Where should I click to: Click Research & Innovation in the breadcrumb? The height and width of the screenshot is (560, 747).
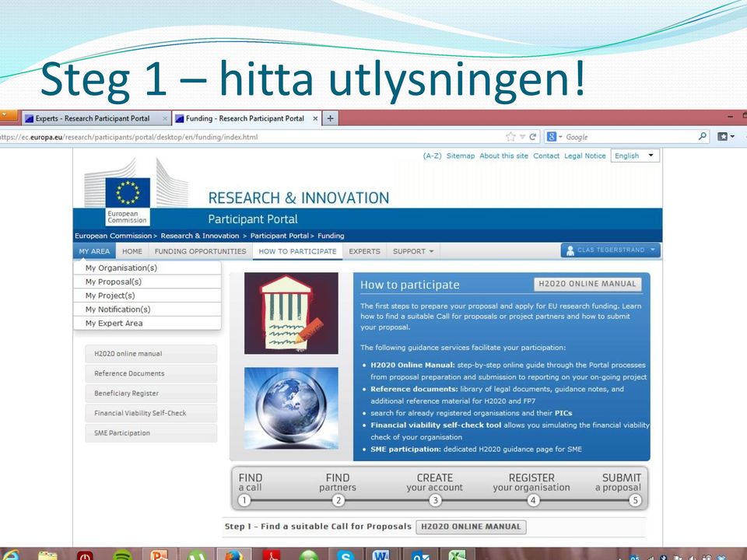200,236
